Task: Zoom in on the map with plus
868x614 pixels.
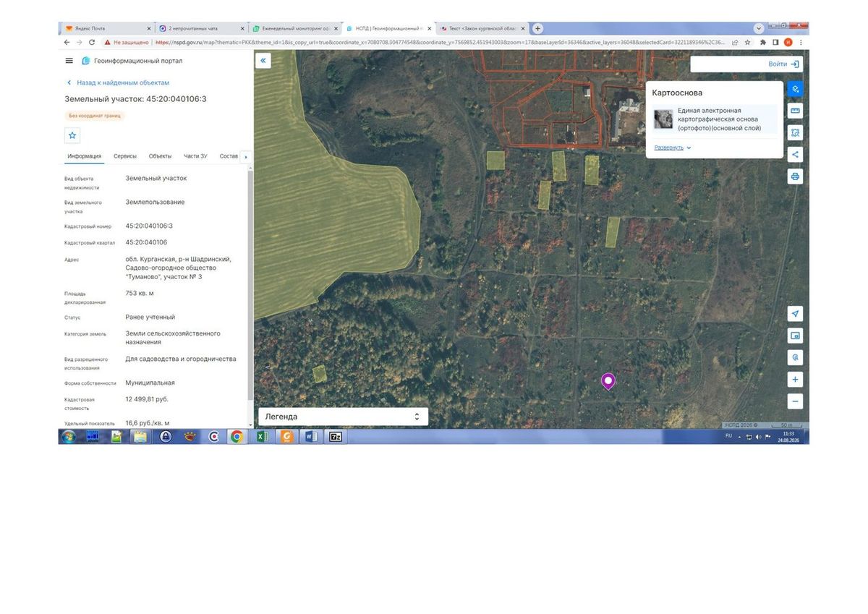Action: [x=795, y=380]
